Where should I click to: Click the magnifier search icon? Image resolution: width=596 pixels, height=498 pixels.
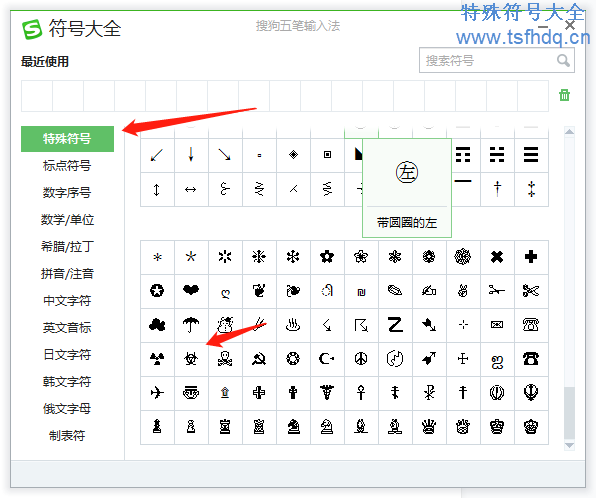click(x=563, y=60)
